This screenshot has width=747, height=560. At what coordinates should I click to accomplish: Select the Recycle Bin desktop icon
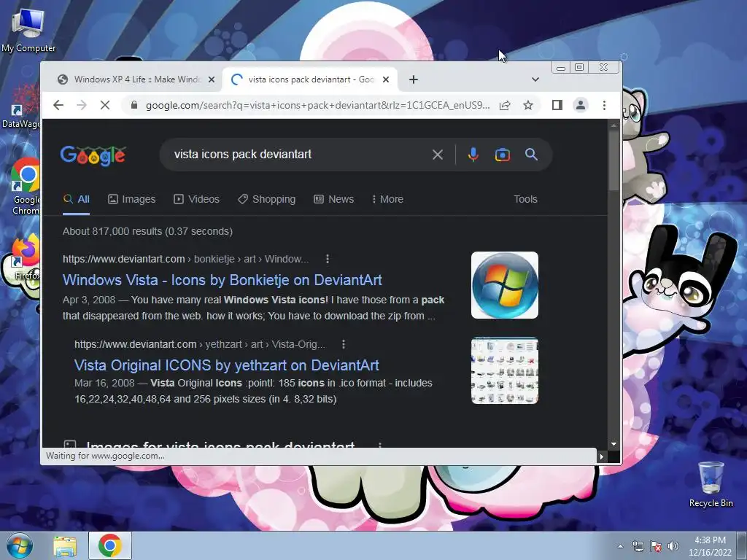711,484
